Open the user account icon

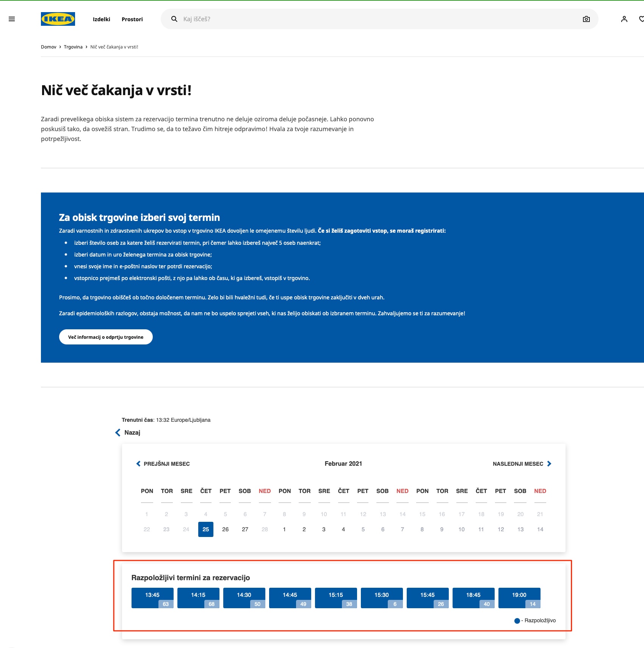(x=624, y=19)
